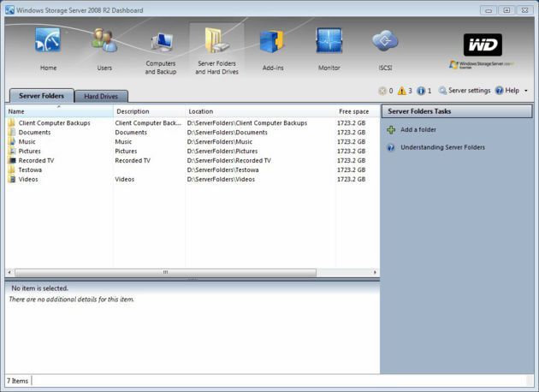Click location D:\ServerFolders\Recorded TV
The width and height of the screenshot is (539, 392).
point(229,160)
